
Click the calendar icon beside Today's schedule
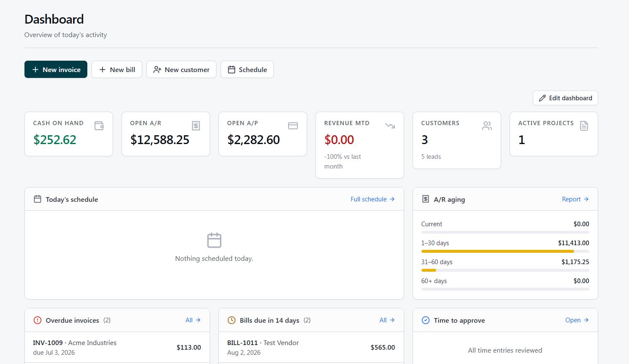pos(38,199)
